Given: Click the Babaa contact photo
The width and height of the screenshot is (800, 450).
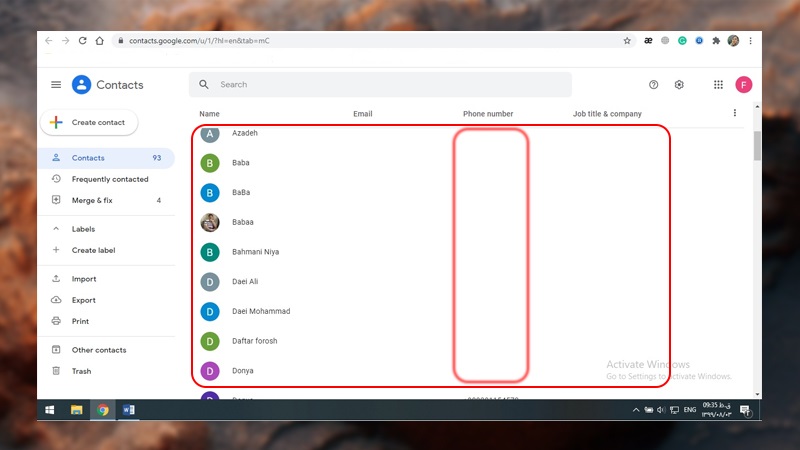Looking at the screenshot, I should click(x=210, y=222).
